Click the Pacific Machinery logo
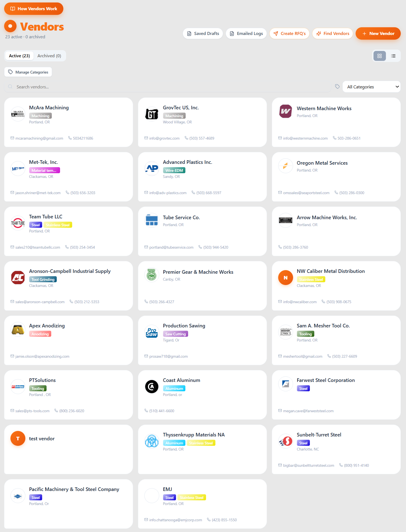The width and height of the screenshot is (406, 532). click(18, 496)
